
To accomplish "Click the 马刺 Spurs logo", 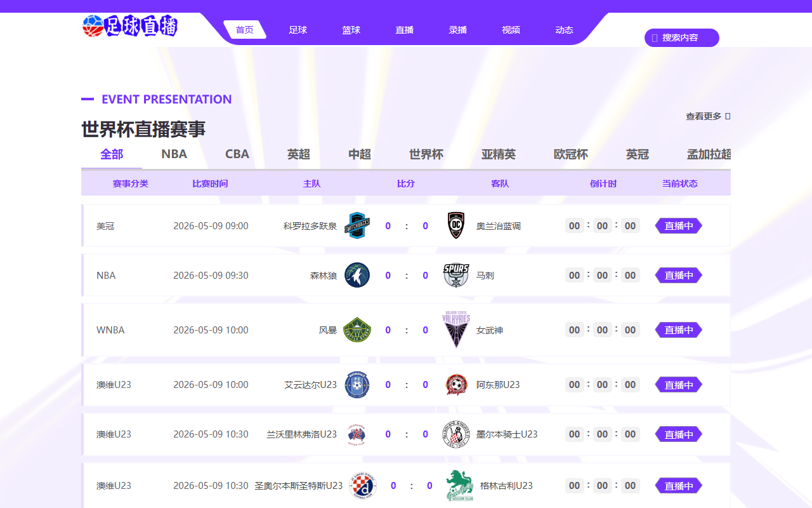I will pyautogui.click(x=456, y=276).
